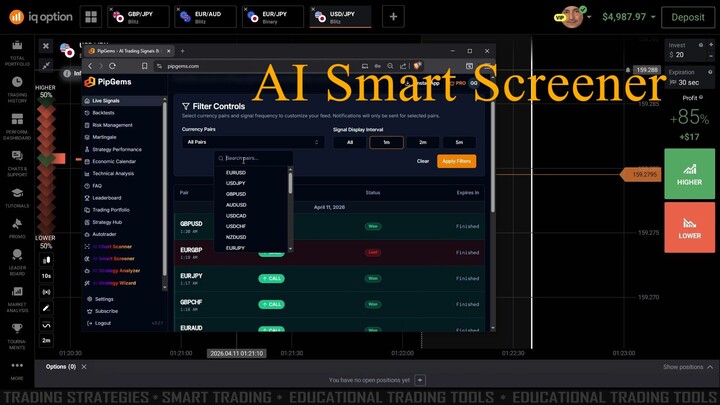Add a new asset tab with plus
Screen dimensions: 720x405
pos(393,17)
